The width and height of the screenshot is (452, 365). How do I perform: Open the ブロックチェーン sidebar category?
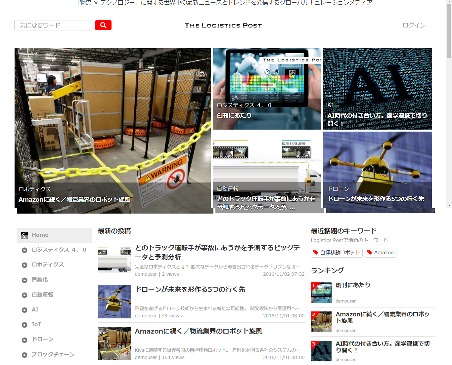click(x=53, y=354)
